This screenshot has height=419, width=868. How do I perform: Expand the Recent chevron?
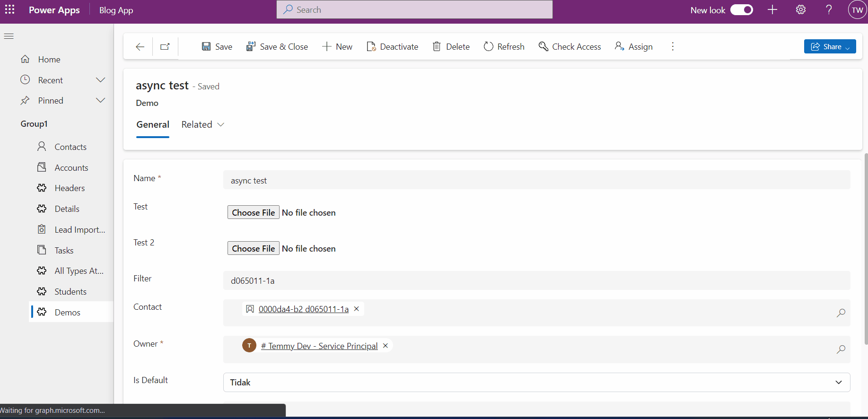[x=100, y=80]
